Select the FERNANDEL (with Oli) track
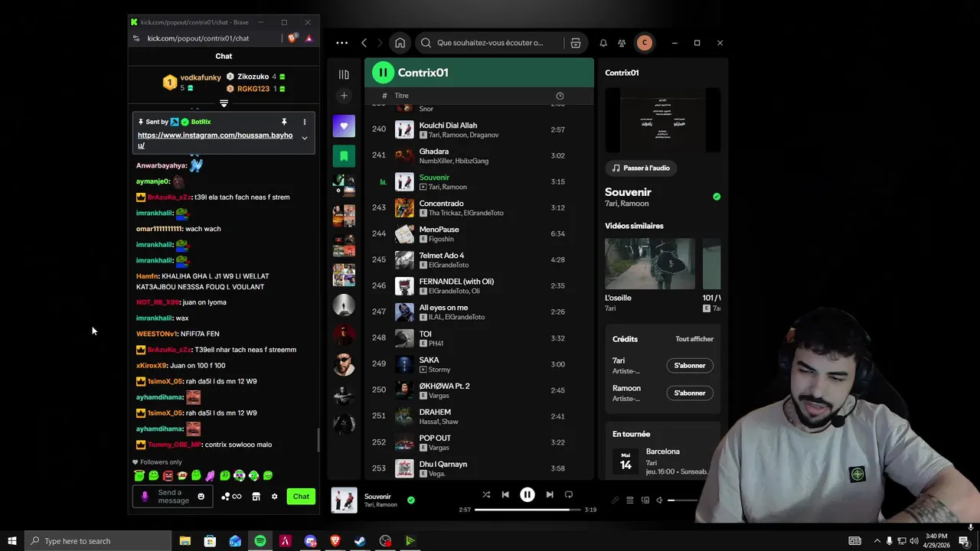This screenshot has height=551, width=980. tap(479, 285)
